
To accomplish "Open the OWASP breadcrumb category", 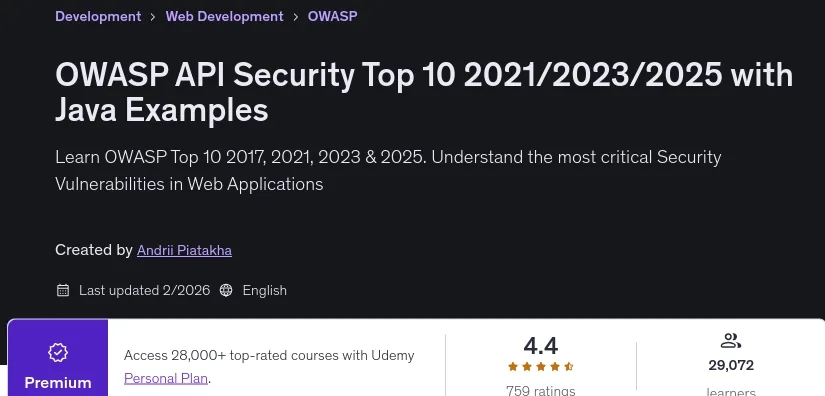I will point(332,16).
